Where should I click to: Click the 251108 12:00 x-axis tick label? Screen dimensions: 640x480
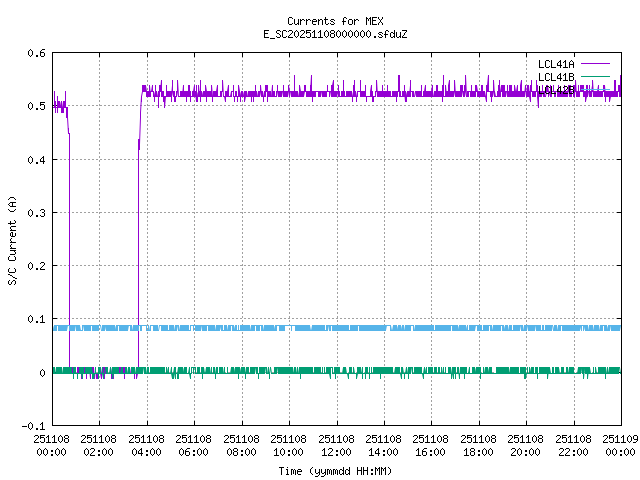point(336,444)
